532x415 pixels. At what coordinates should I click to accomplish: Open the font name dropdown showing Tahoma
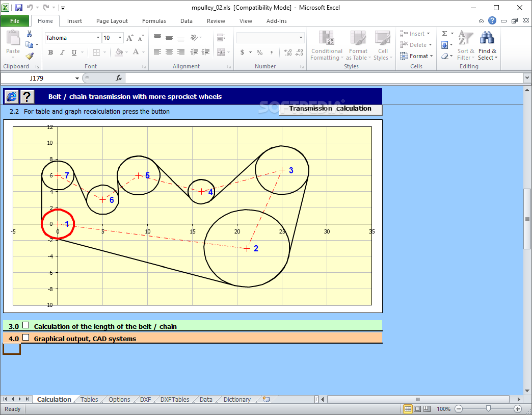(x=98, y=38)
